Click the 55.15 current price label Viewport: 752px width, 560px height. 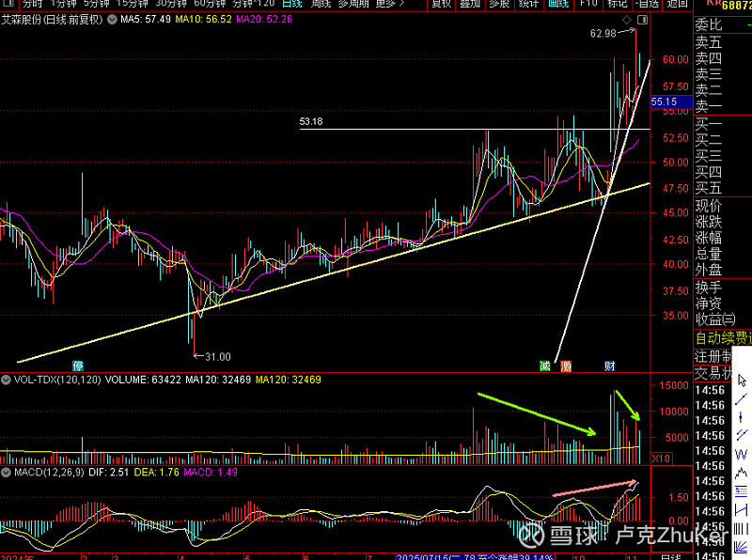click(x=671, y=101)
